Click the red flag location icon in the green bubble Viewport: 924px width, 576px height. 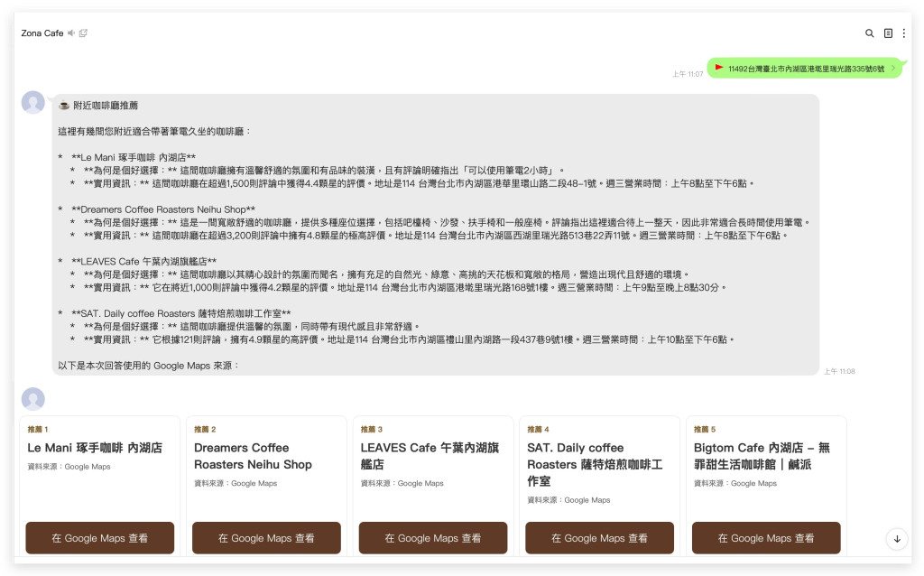tap(719, 68)
